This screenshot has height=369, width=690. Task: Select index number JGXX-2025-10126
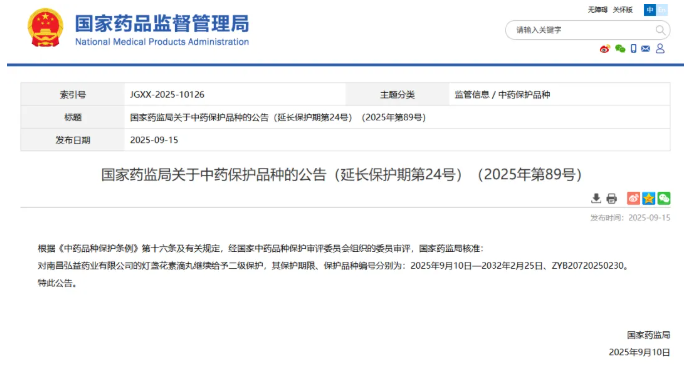[167, 95]
